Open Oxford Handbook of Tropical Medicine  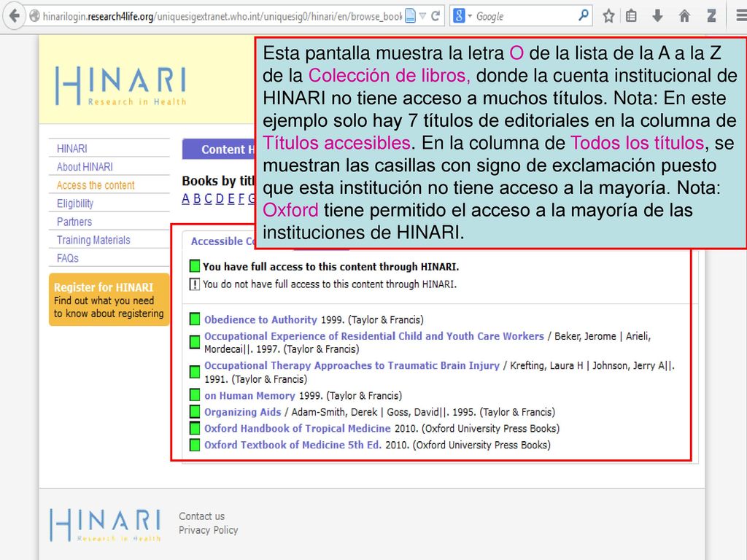click(x=298, y=429)
